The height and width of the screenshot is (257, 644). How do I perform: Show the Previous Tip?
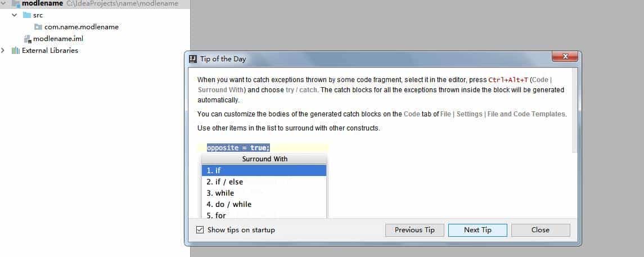pyautogui.click(x=415, y=230)
